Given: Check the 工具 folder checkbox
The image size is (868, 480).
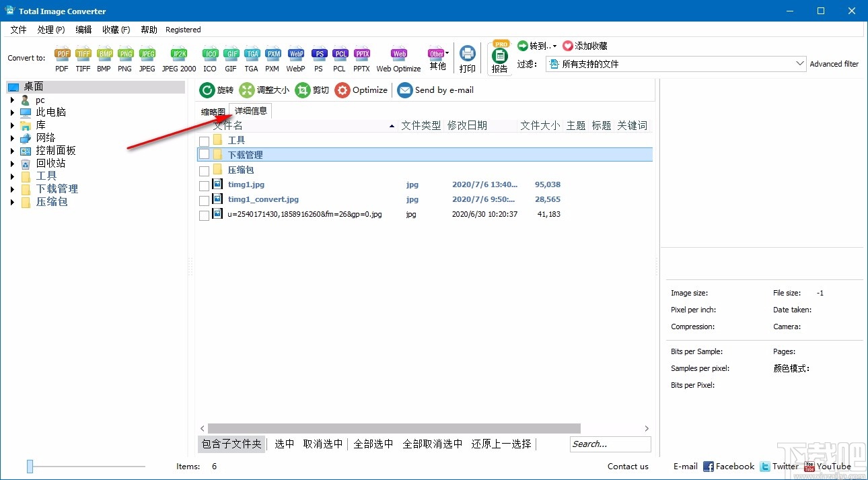Looking at the screenshot, I should tap(204, 141).
